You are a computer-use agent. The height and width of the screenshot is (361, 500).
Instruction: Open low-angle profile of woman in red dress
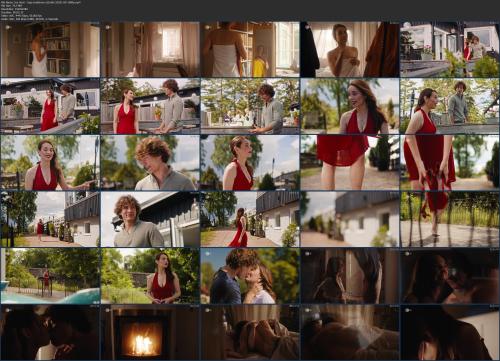pos(250,163)
